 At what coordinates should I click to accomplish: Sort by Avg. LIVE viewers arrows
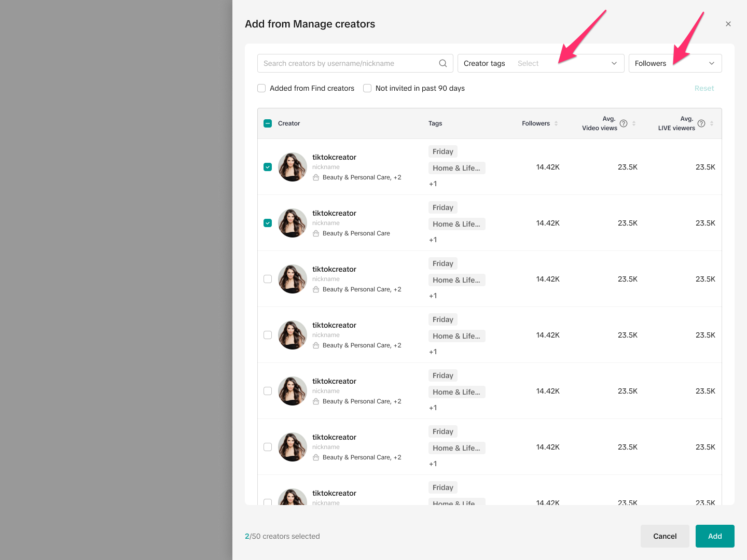pyautogui.click(x=712, y=123)
